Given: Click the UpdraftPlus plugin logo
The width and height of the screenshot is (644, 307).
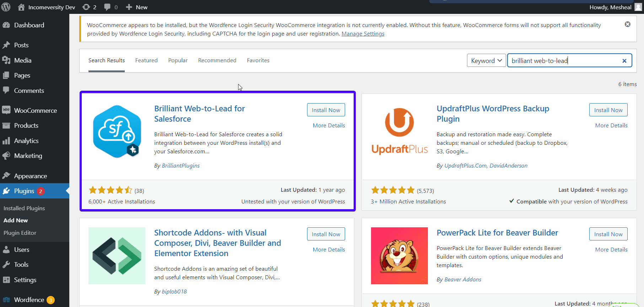Looking at the screenshot, I should tap(399, 131).
